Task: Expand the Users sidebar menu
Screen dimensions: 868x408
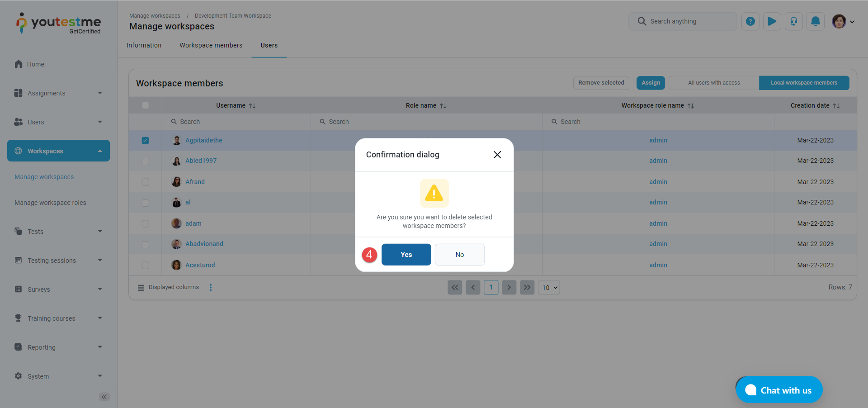Action: click(58, 122)
